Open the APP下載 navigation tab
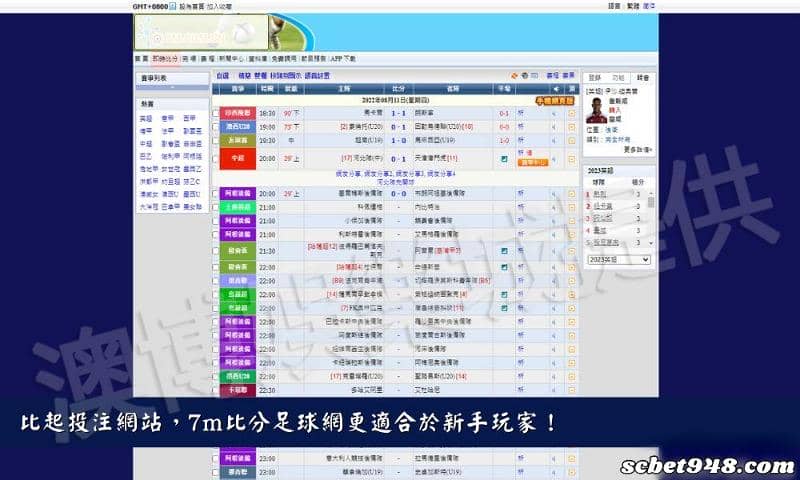This screenshot has width=800, height=480. pyautogui.click(x=343, y=59)
